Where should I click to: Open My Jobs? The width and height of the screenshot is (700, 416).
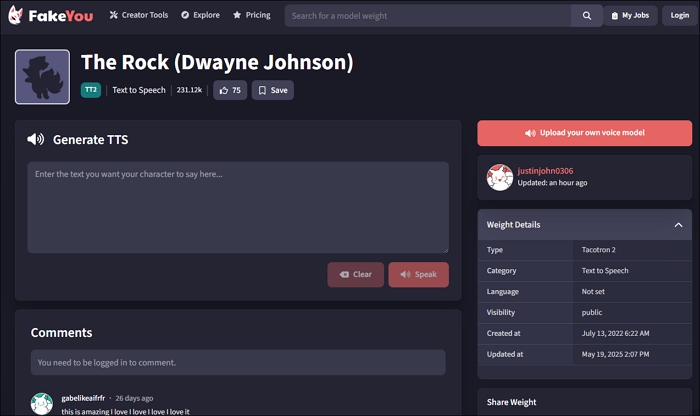tap(630, 16)
